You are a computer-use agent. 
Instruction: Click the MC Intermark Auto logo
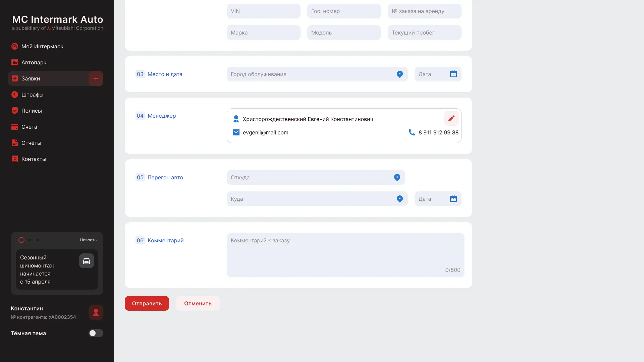tap(58, 22)
